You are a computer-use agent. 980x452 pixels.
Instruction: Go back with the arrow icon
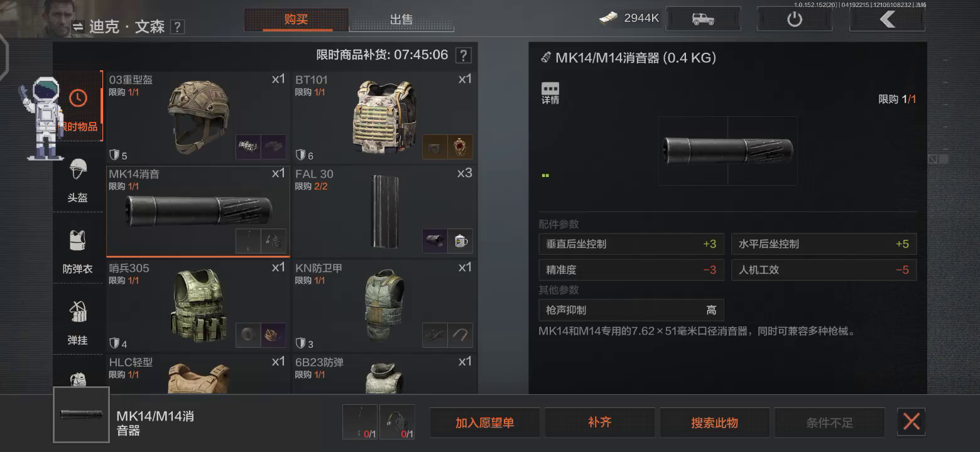click(887, 19)
